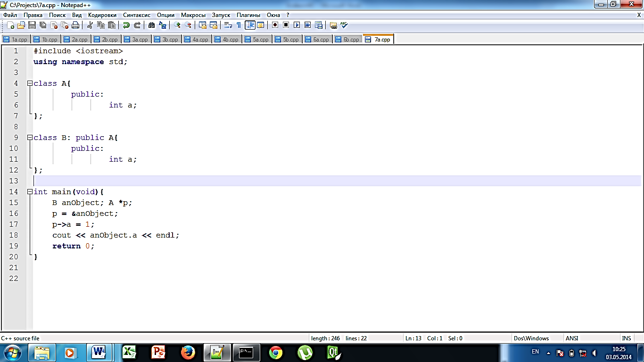Viewport: 644px width, 362px height.
Task: Click in the empty line 13 of editor
Action: click(x=337, y=181)
